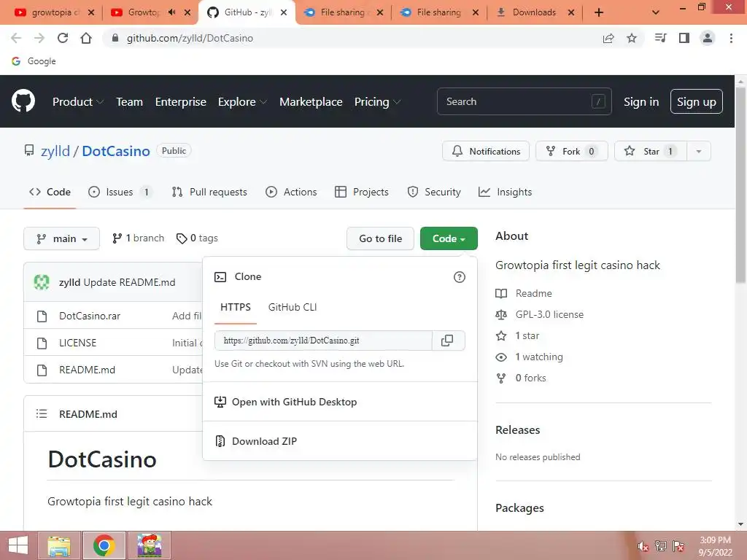Open the Actions tab
The height and width of the screenshot is (560, 747).
[x=291, y=192]
